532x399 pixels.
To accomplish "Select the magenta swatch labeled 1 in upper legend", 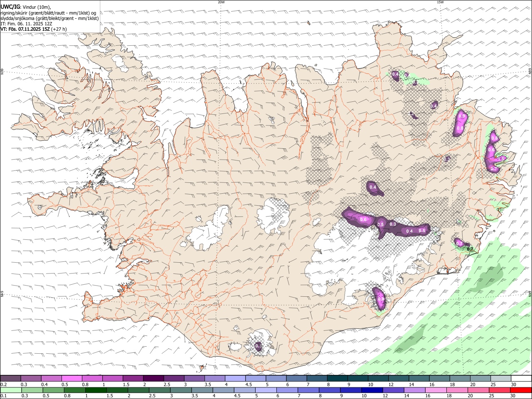I will [x=113, y=378].
